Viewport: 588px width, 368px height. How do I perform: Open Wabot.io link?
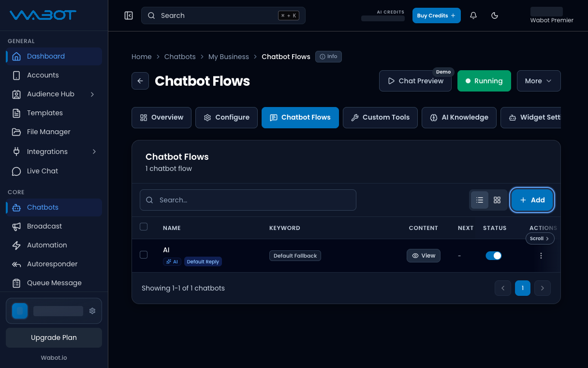click(54, 358)
